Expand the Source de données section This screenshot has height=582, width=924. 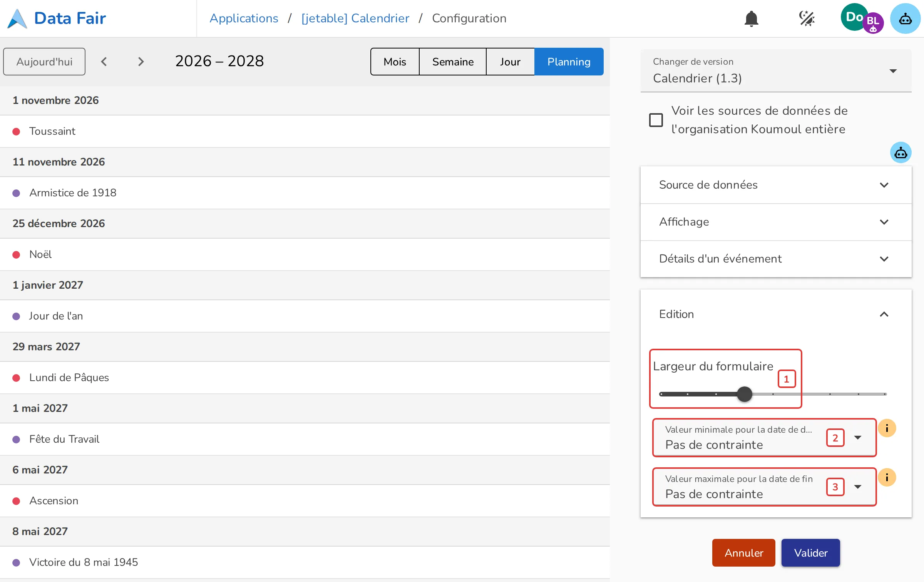[x=776, y=185]
